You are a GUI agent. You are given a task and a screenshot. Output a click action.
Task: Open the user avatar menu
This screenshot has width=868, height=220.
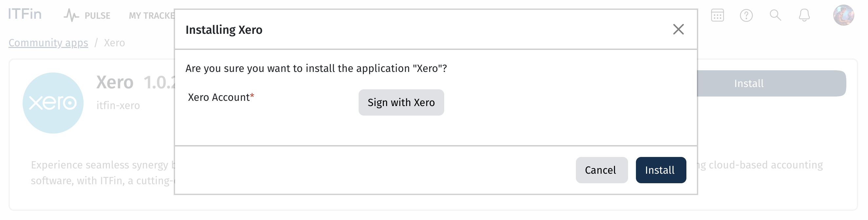click(843, 15)
